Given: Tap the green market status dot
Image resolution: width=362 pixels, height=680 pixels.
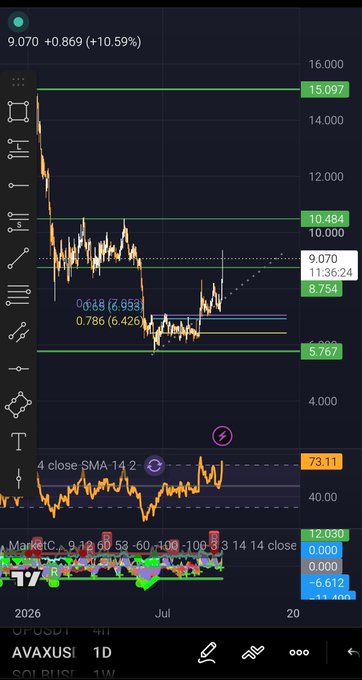Looking at the screenshot, I should pos(18,22).
